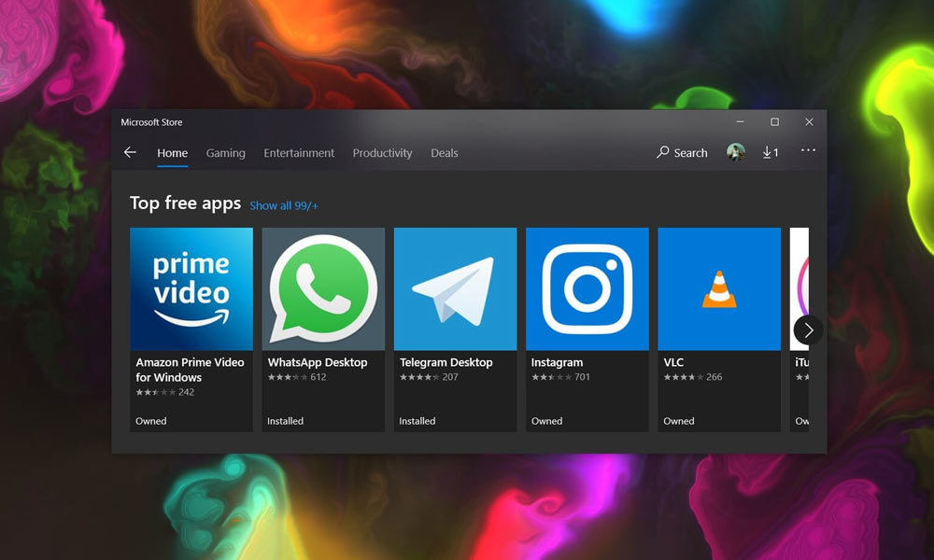Open the VLC traffic cone icon

pos(719,288)
